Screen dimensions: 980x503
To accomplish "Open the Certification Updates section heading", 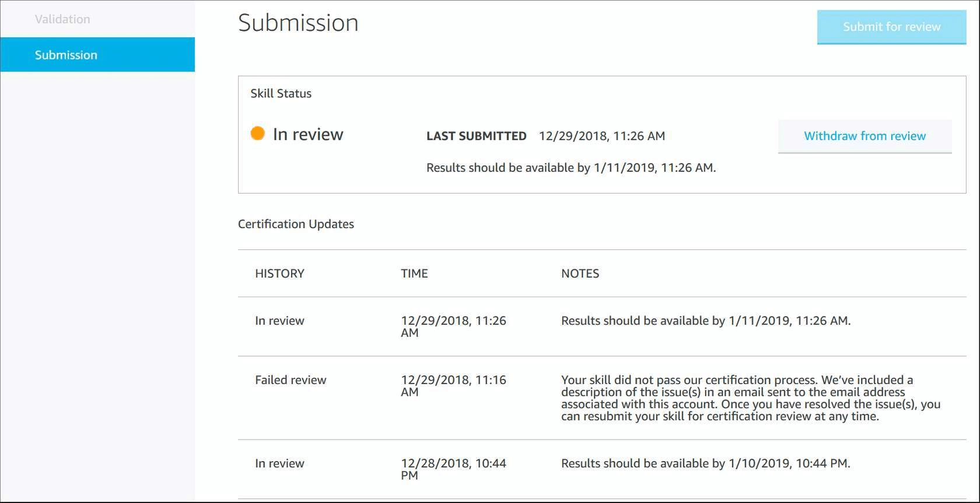I will click(x=296, y=224).
